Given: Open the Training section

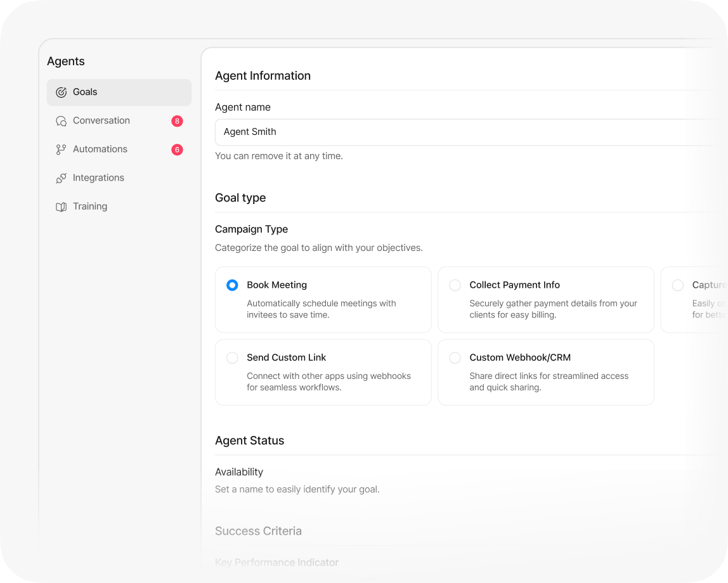Looking at the screenshot, I should click(119, 207).
